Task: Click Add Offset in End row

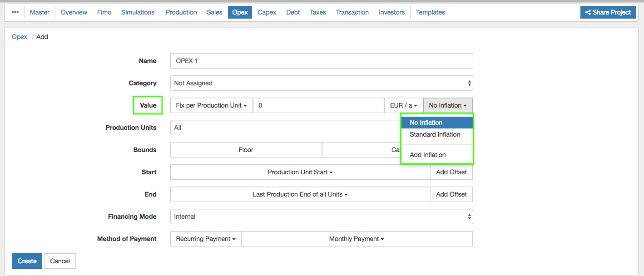Action: [x=451, y=194]
